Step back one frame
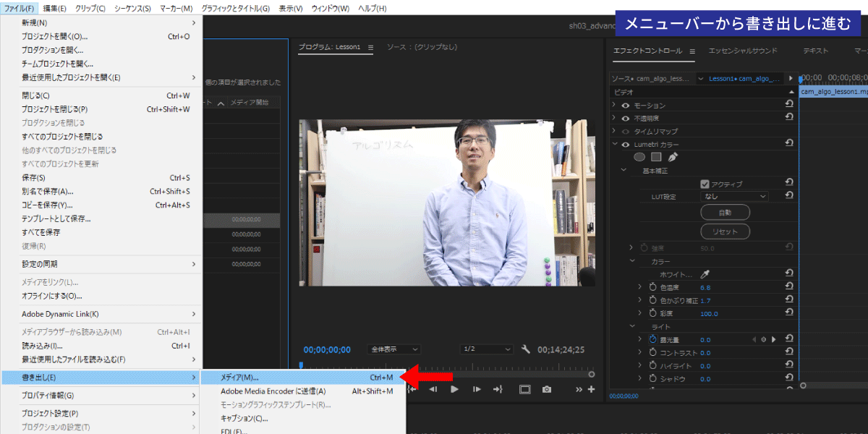 [433, 389]
